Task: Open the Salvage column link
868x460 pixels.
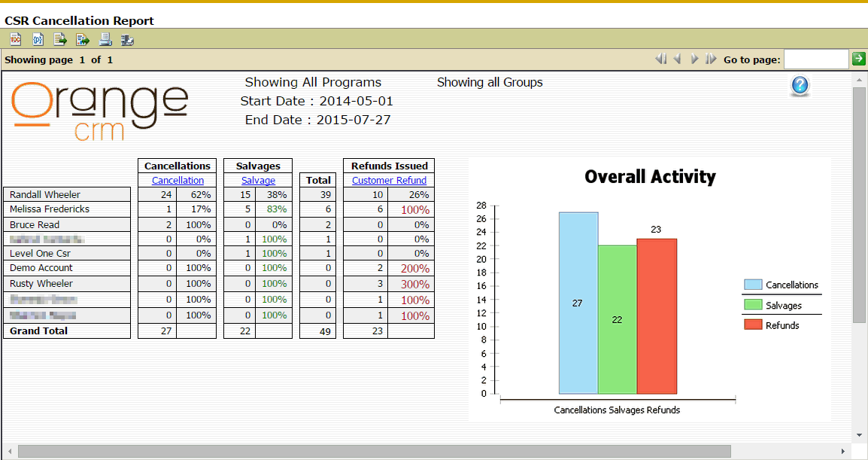Action: 258,181
